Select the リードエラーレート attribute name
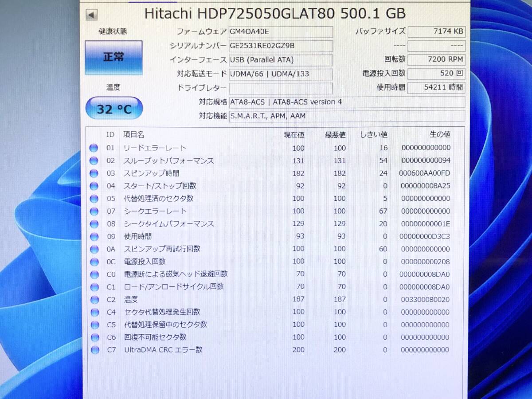532x399 pixels. click(x=155, y=148)
